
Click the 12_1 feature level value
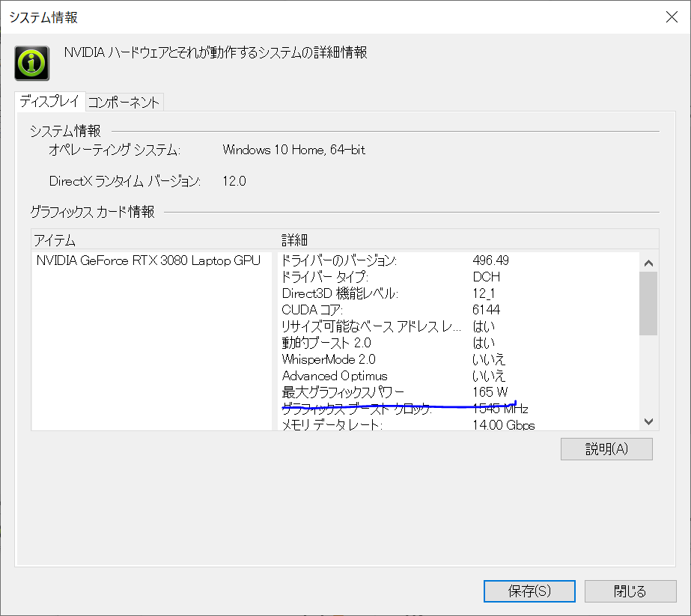tap(484, 293)
